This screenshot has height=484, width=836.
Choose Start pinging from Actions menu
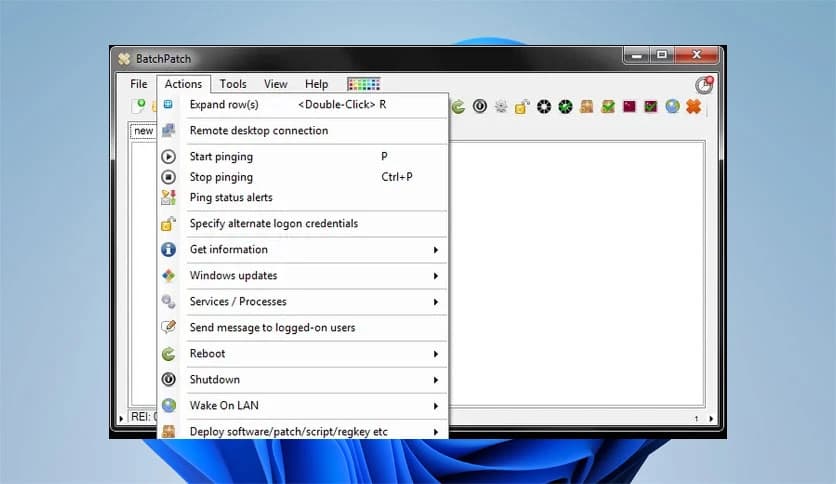(221, 157)
